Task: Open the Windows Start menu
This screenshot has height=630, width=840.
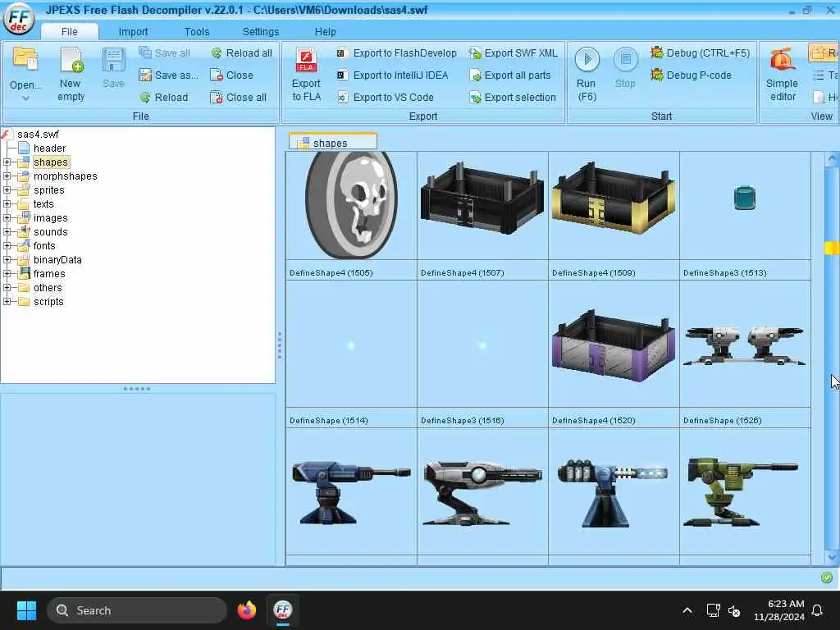Action: click(26, 610)
